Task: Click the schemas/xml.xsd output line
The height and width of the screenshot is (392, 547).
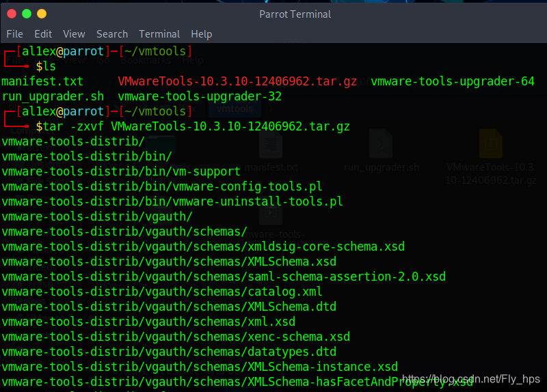Action: (148, 322)
